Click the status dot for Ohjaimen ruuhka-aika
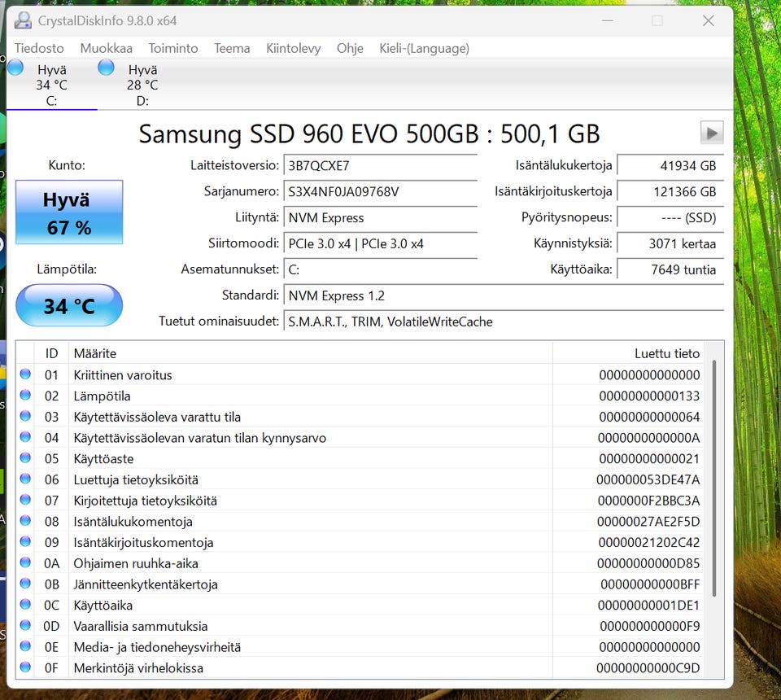781x700 pixels. pos(25,562)
